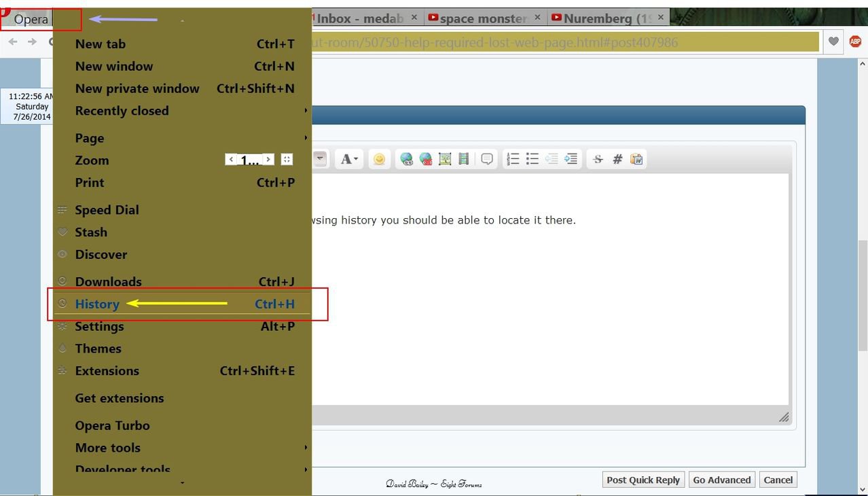Click the Go Advanced button

point(721,480)
